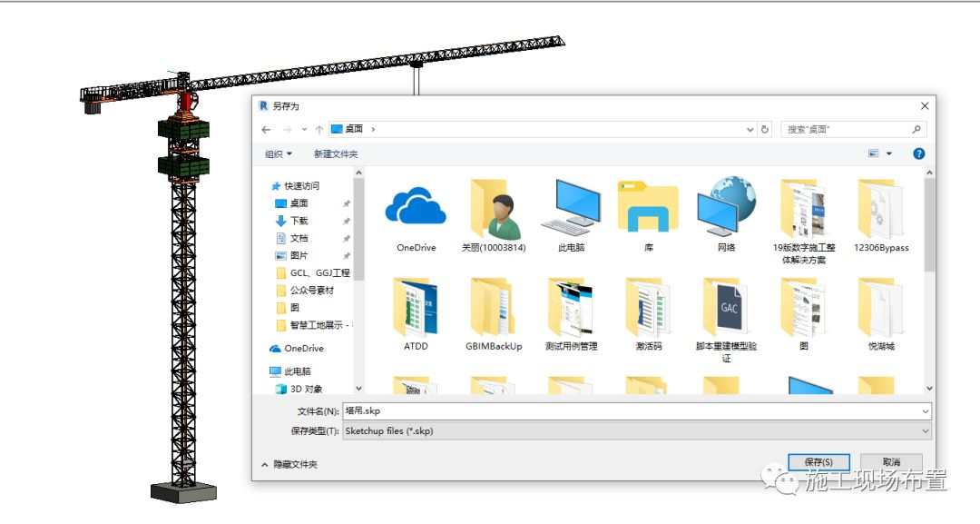The height and width of the screenshot is (524, 980).
Task: Select OneDrive in the navigation pane
Action: point(297,349)
